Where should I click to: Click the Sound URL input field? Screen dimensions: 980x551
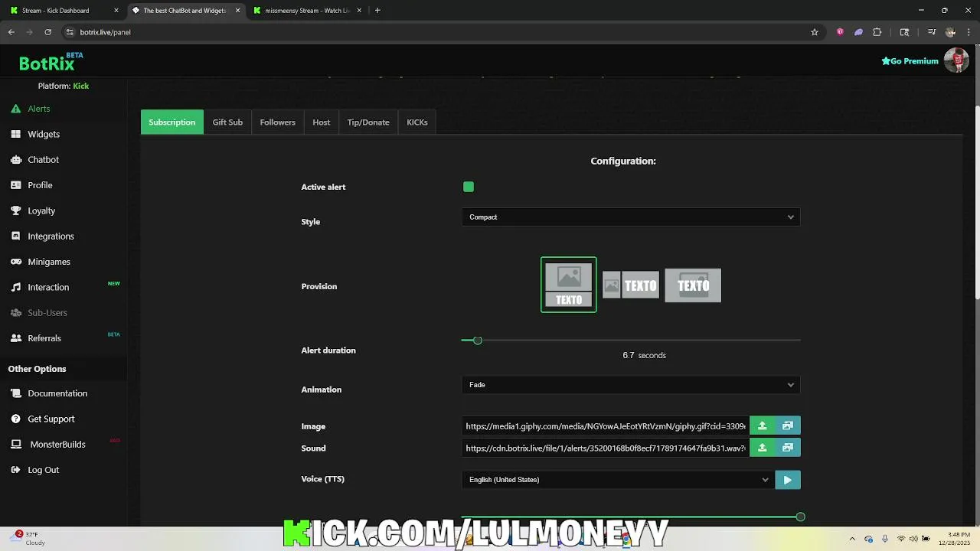[x=606, y=448]
